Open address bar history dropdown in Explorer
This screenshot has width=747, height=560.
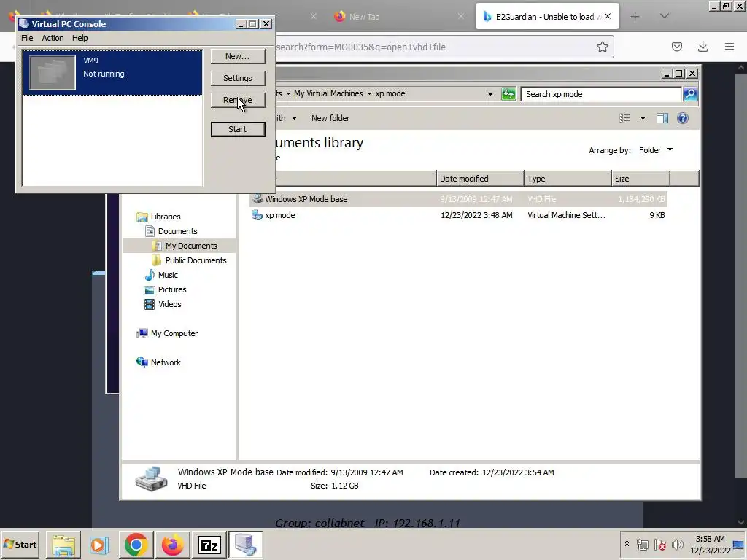(x=490, y=94)
